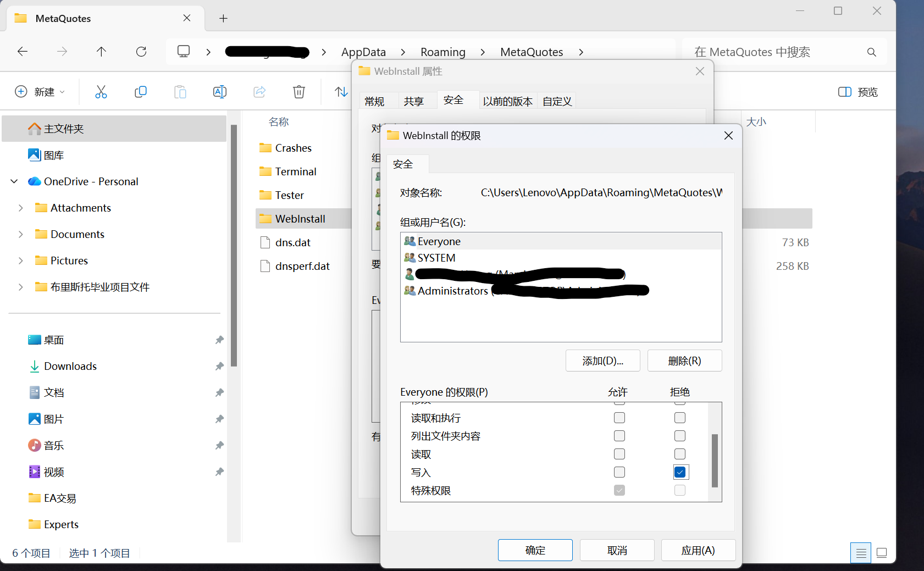Confirm permissions with 确定 button
The image size is (924, 571).
[x=535, y=550]
